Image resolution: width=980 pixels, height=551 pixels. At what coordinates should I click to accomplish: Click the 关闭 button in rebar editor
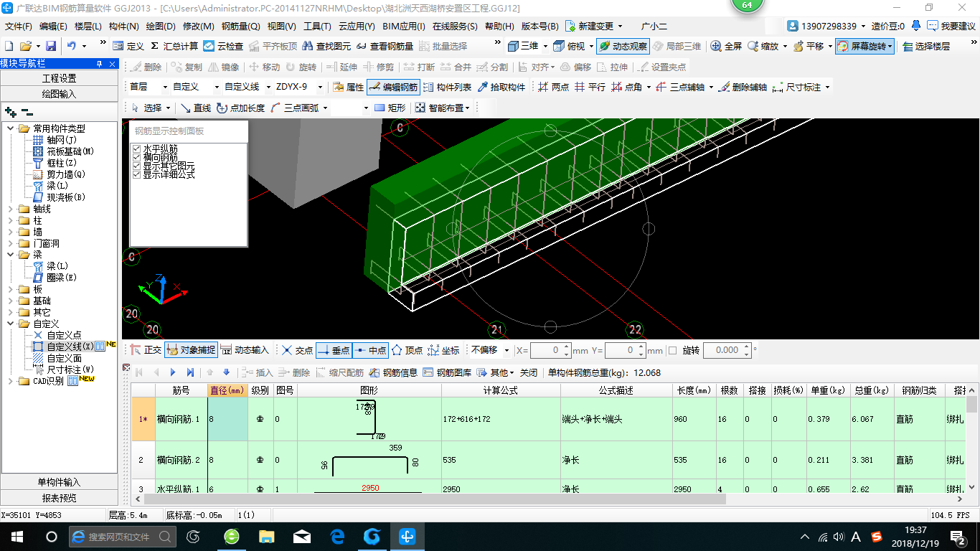pyautogui.click(x=528, y=372)
